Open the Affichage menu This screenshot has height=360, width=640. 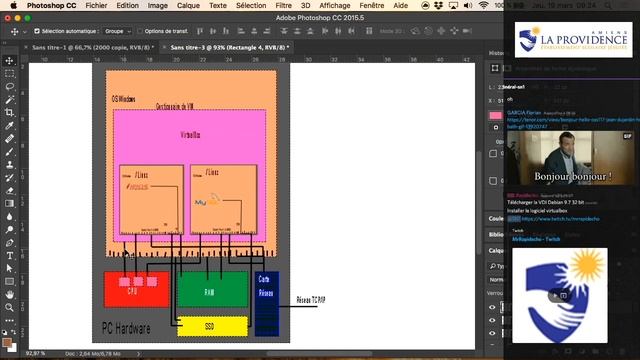(x=335, y=5)
